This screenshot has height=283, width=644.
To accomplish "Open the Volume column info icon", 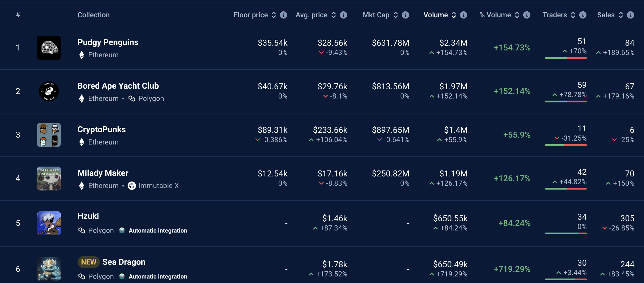I will pyautogui.click(x=464, y=15).
